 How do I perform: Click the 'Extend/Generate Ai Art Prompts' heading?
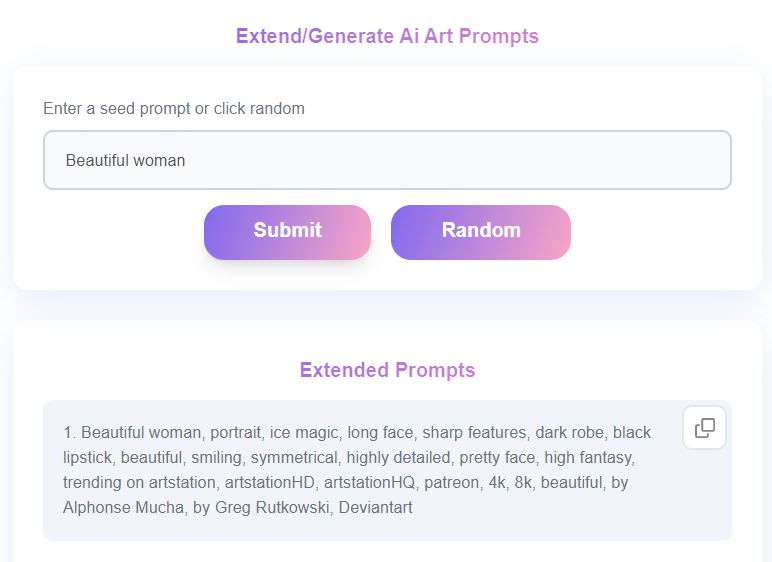pos(387,36)
